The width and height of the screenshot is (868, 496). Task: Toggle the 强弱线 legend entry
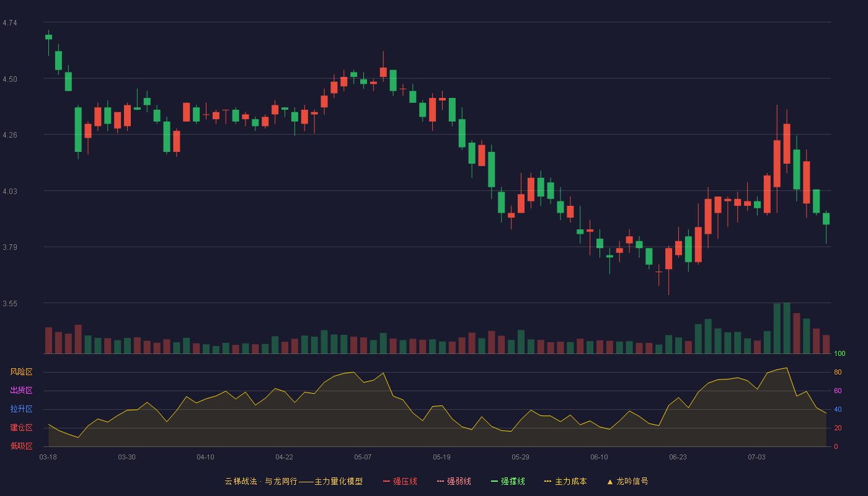[454, 481]
